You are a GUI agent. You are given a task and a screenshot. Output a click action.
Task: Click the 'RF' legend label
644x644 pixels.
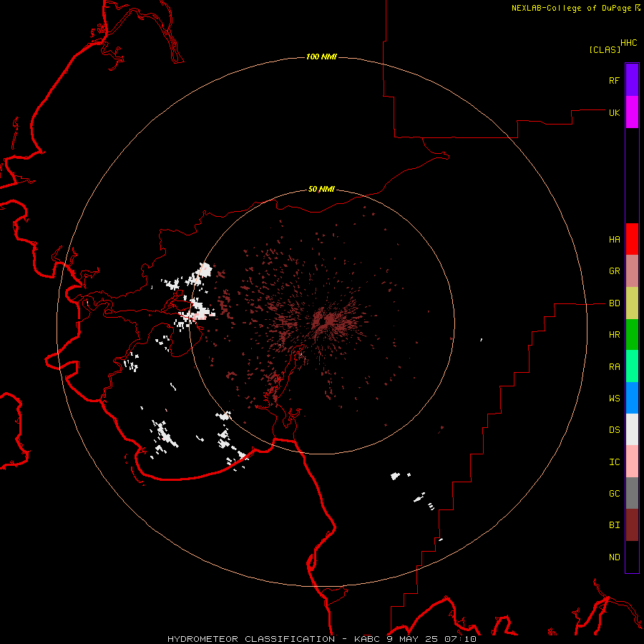coord(614,80)
